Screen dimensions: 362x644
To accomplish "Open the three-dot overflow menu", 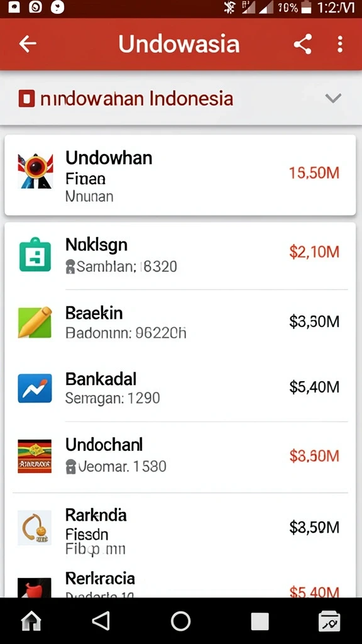I will coord(340,44).
